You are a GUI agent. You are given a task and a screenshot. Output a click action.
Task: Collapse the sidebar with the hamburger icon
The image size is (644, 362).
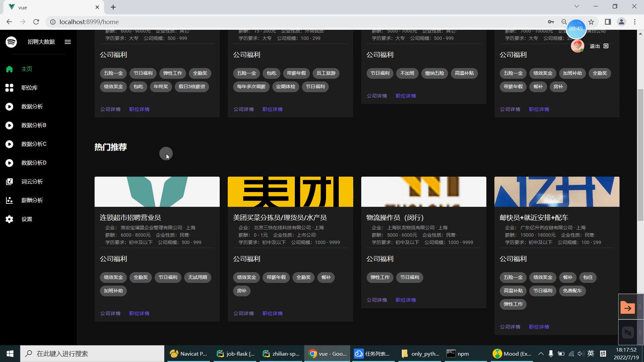click(68, 42)
